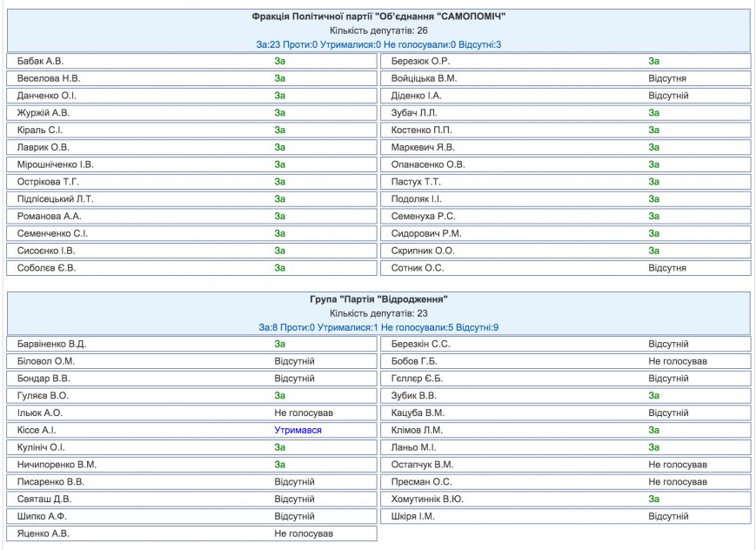Select deputy Пастух Т.Т.
Screen dimensions: 756x550
(x=416, y=182)
